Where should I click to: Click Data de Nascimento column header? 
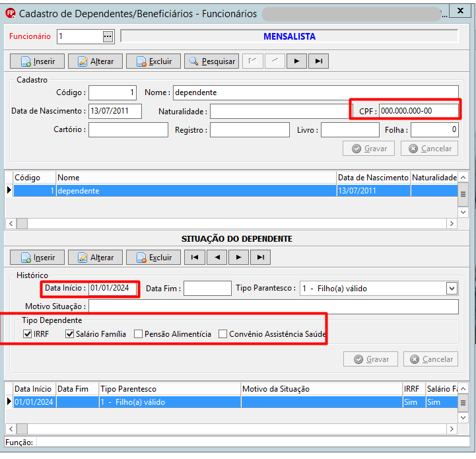374,178
